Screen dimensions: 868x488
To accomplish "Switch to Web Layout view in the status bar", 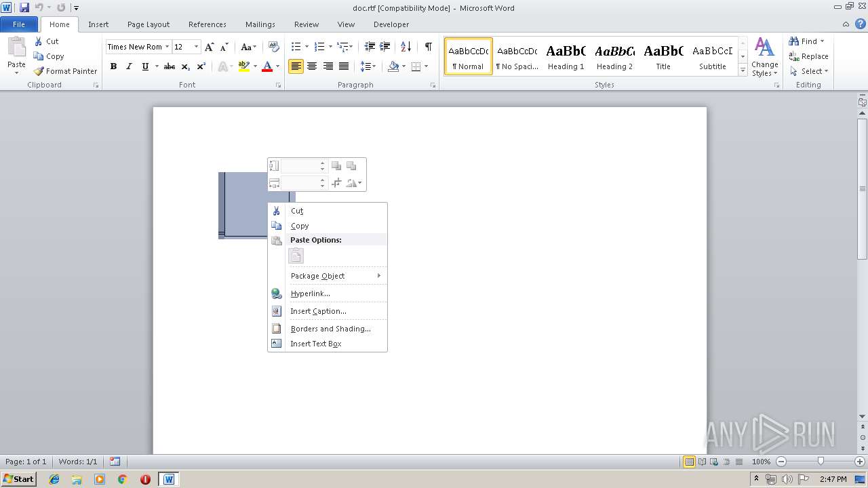I will coord(713,462).
